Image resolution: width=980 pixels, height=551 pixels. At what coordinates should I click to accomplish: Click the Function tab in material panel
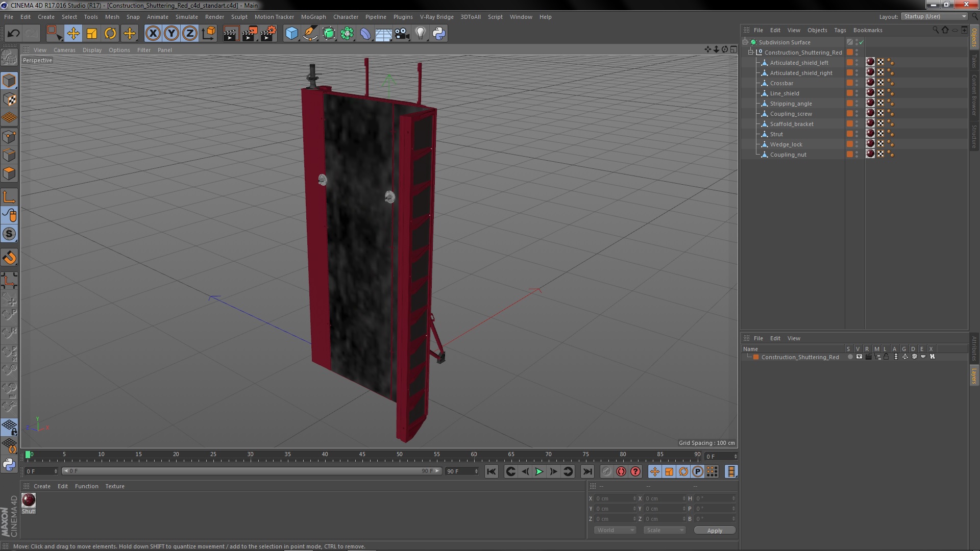click(85, 486)
